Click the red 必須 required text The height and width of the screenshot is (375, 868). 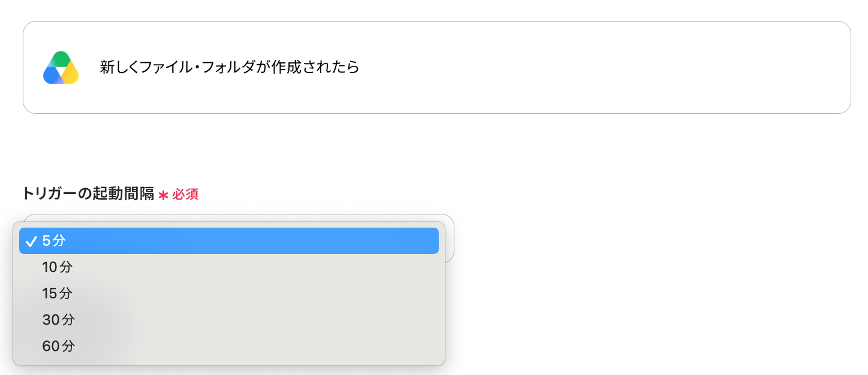[185, 195]
